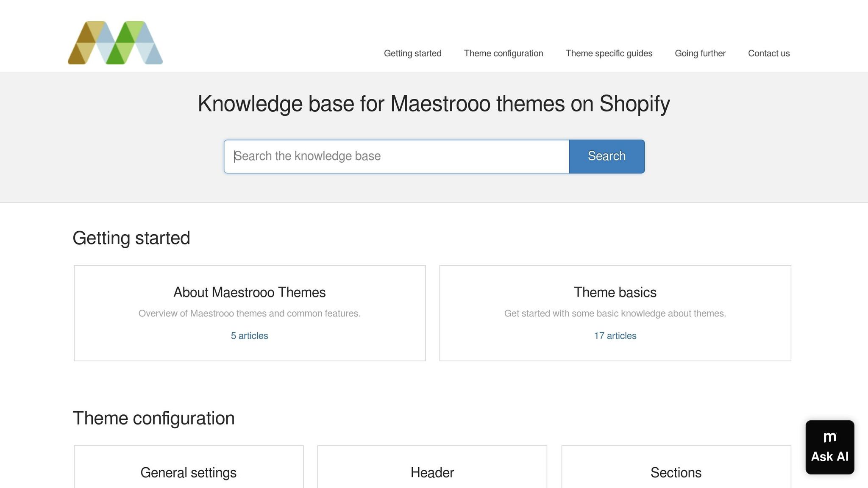Click the Getting started section heading

pos(131,238)
